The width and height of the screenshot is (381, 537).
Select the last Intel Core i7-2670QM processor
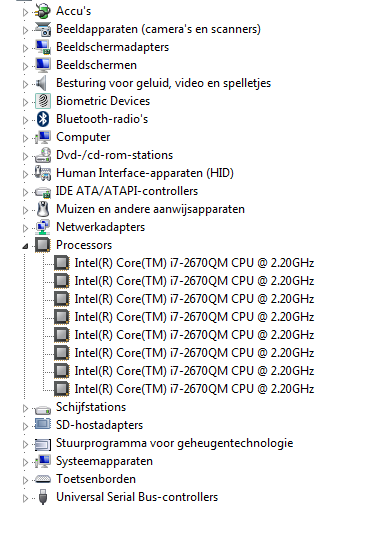coord(194,389)
